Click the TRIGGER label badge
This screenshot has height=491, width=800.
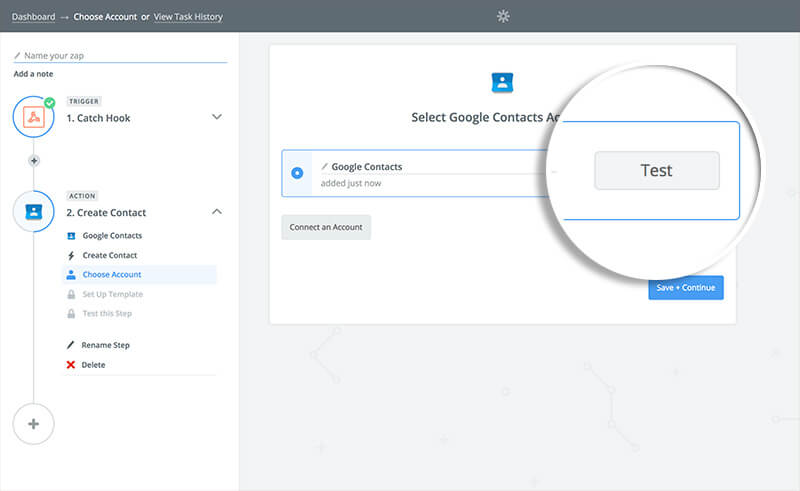pos(84,101)
